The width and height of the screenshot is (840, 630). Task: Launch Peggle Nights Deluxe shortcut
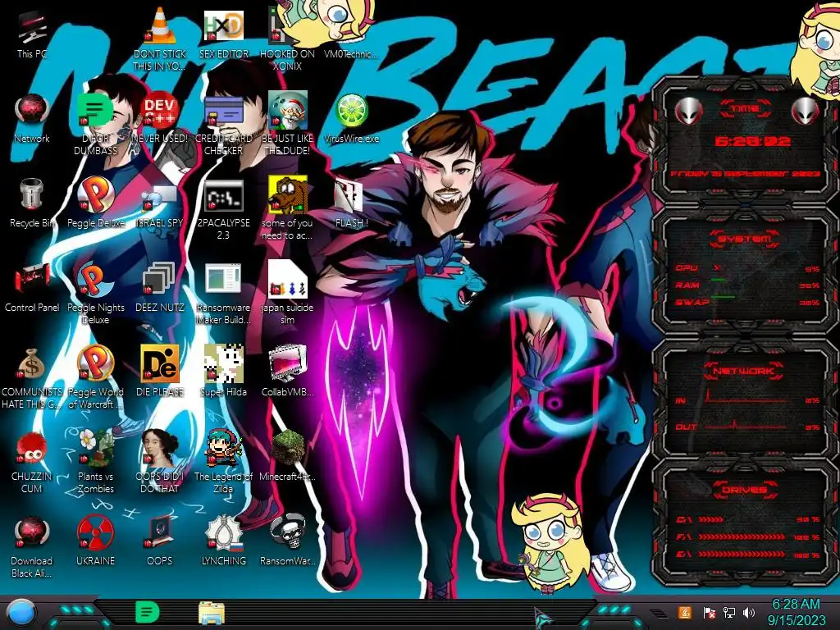(x=95, y=280)
